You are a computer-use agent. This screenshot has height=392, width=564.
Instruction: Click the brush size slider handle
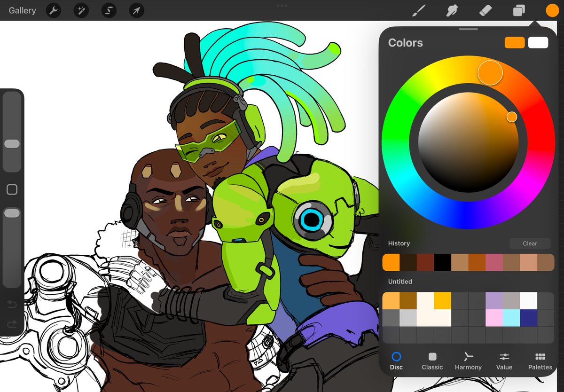click(12, 144)
